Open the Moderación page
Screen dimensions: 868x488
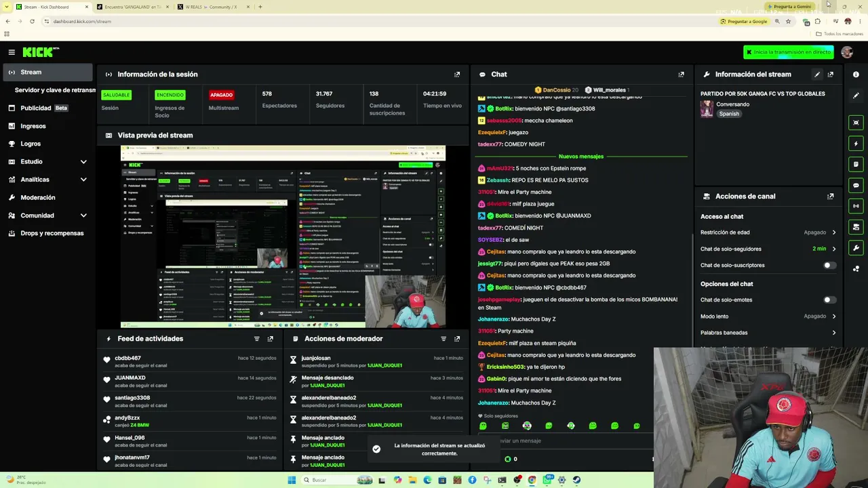[x=47, y=197]
